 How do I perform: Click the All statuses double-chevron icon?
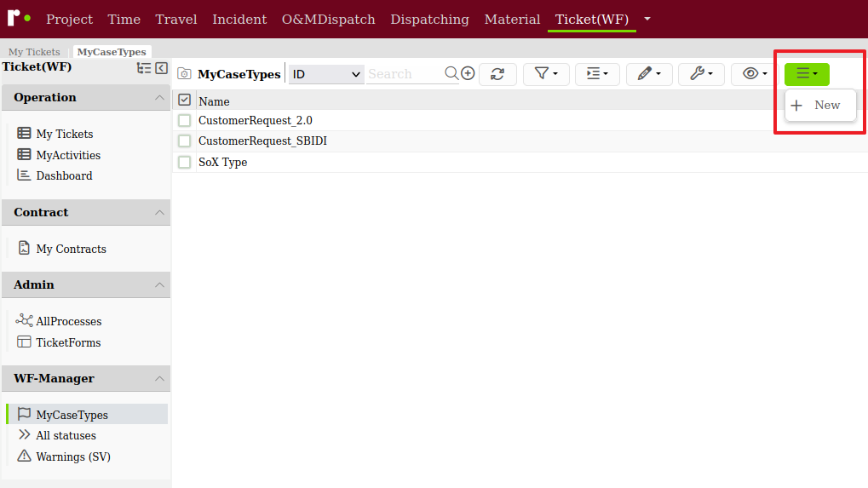24,434
